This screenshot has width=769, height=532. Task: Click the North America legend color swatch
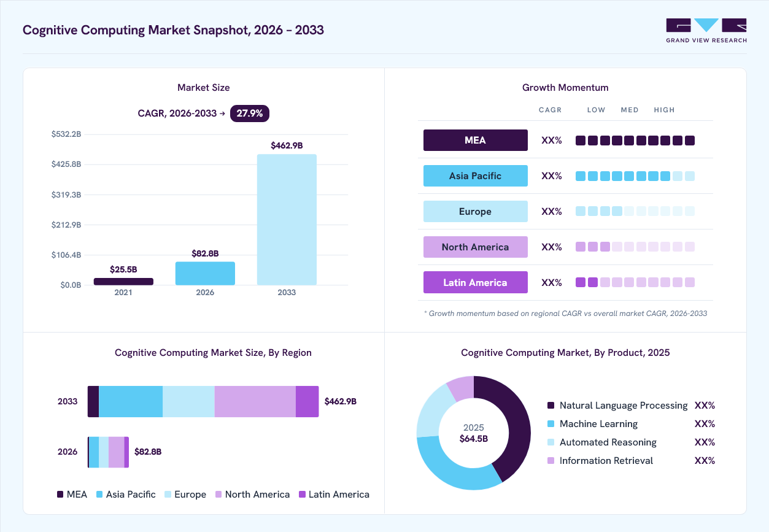[218, 494]
